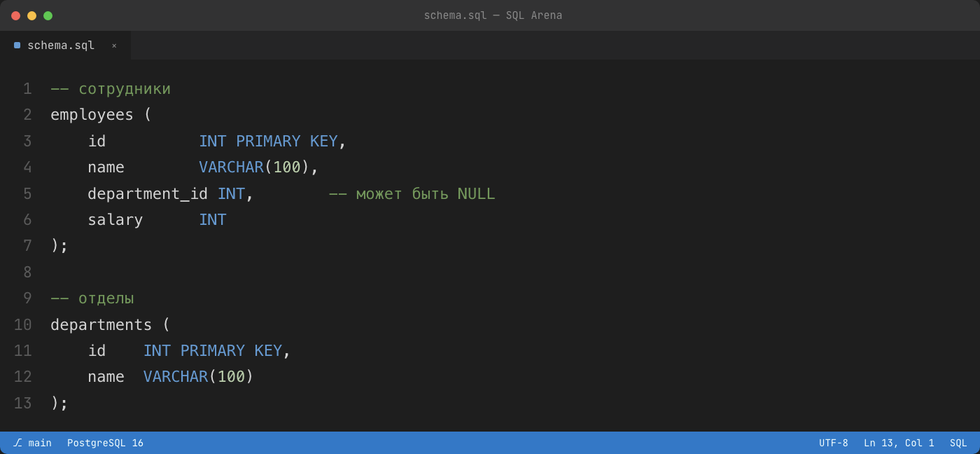This screenshot has width=980, height=454.
Task: Click the number 100 on line 12
Action: (x=232, y=377)
